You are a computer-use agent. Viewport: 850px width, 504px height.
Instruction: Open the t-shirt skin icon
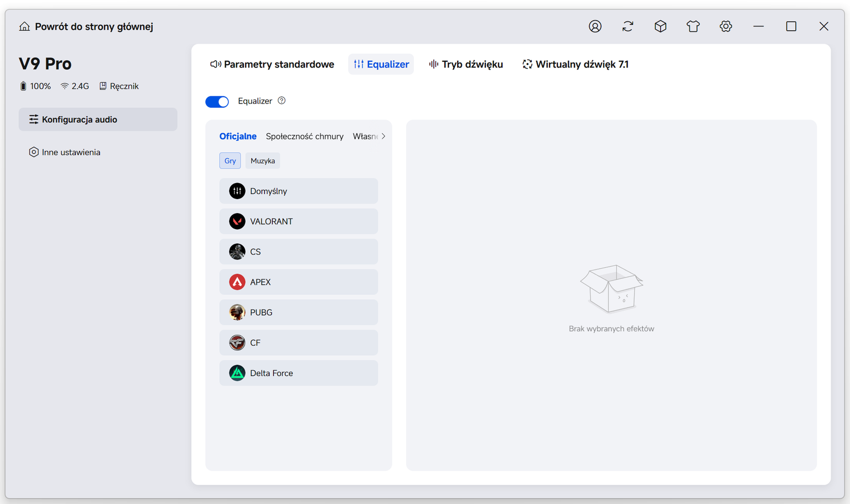pyautogui.click(x=693, y=27)
